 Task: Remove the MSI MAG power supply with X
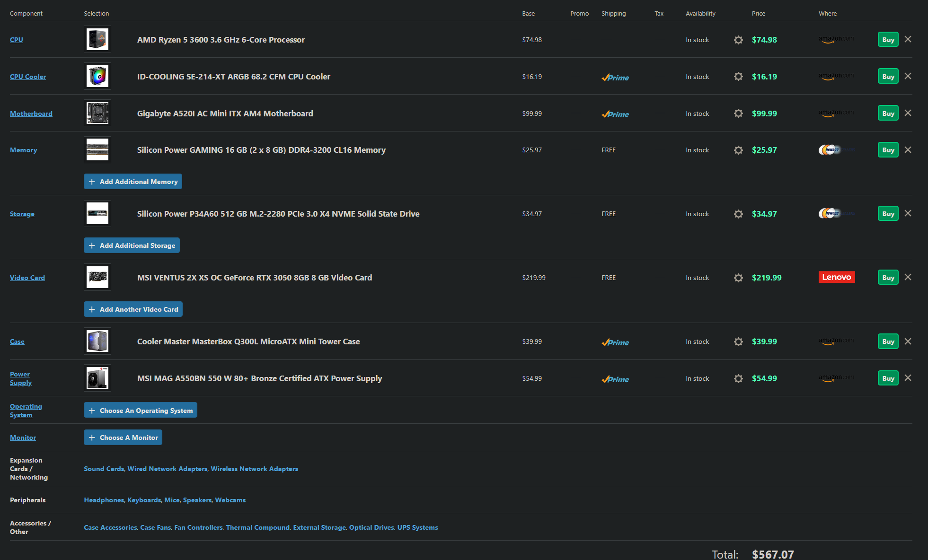[908, 378]
